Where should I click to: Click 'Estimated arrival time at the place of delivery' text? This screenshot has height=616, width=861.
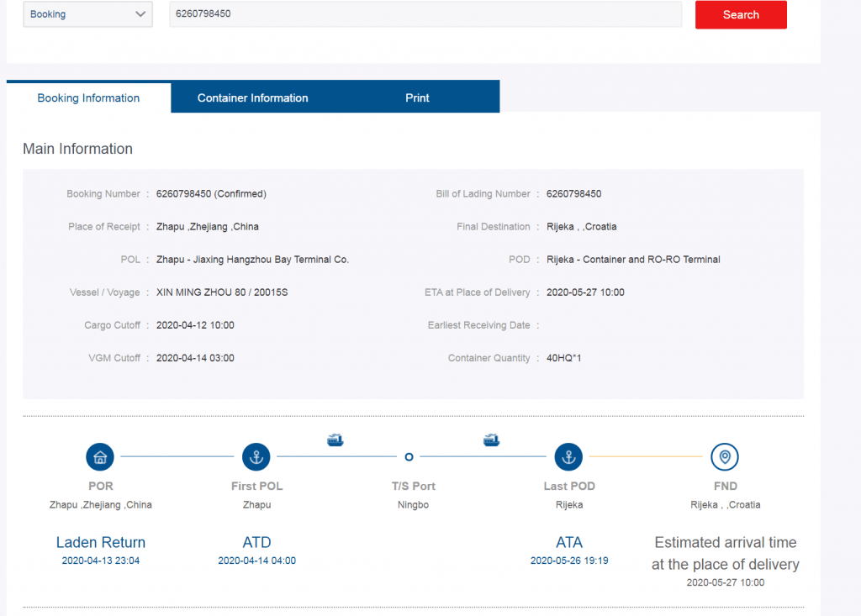pos(726,554)
